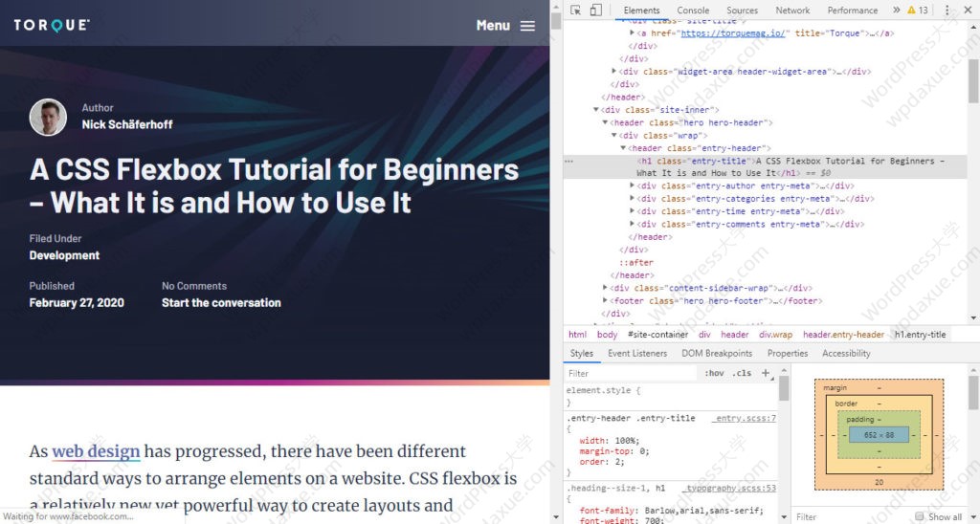The height and width of the screenshot is (524, 980).
Task: Open the Sources tab
Action: click(742, 10)
